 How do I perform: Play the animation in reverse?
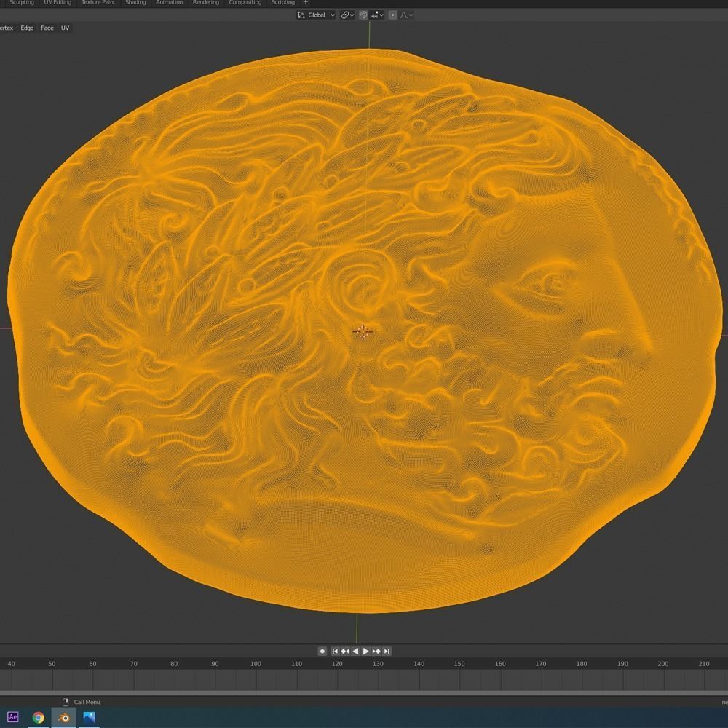point(356,652)
